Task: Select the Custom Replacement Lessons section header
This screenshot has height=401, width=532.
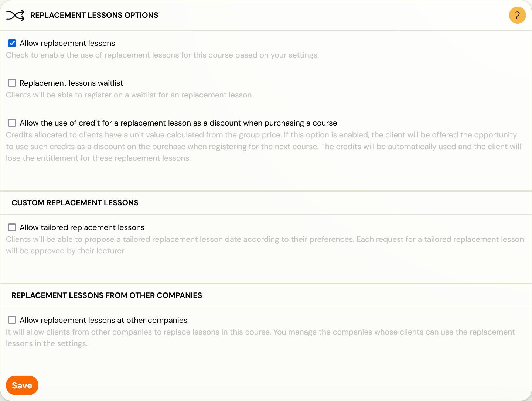Action: pyautogui.click(x=75, y=203)
